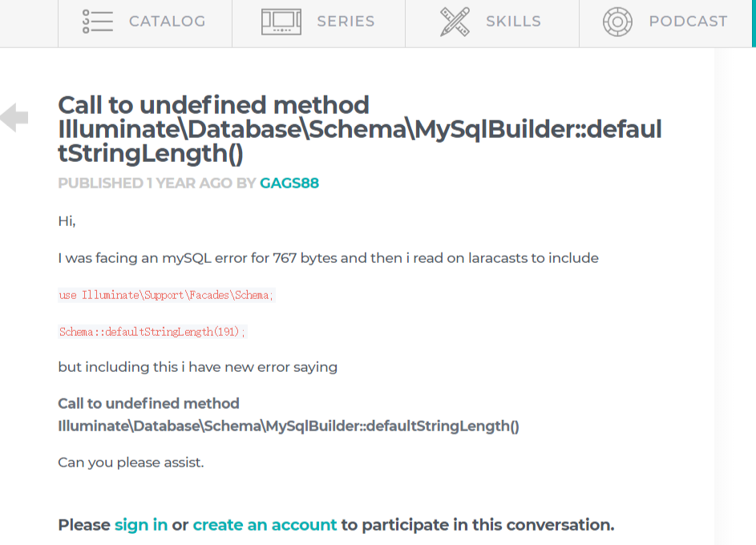Open the GAGS88 author profile link

[x=289, y=183]
